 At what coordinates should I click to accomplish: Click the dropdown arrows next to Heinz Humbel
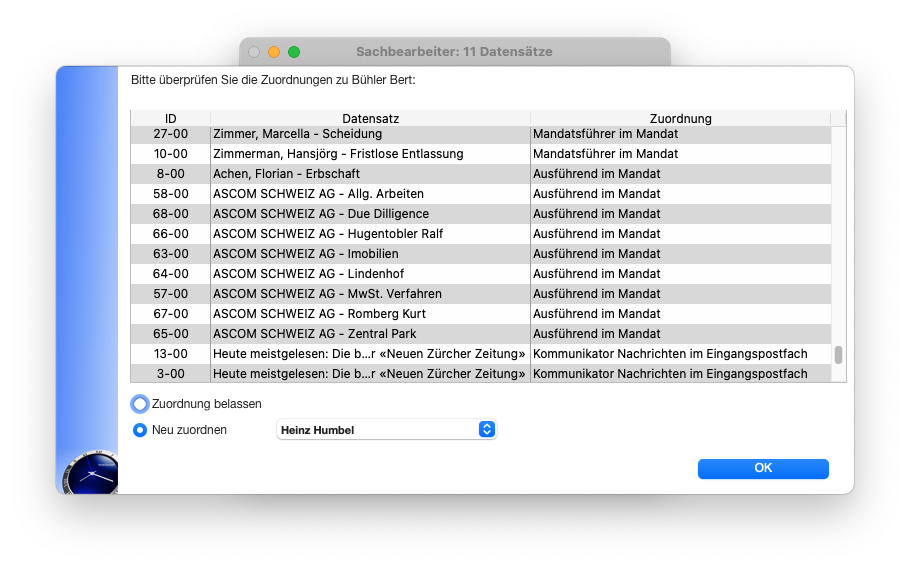pyautogui.click(x=486, y=429)
